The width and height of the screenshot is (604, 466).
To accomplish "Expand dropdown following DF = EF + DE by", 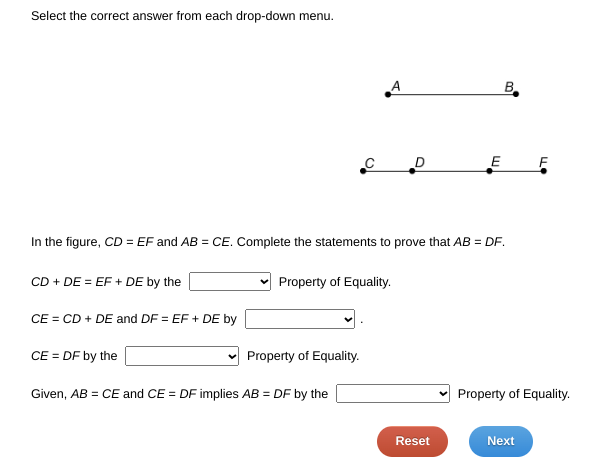I will 300,319.
